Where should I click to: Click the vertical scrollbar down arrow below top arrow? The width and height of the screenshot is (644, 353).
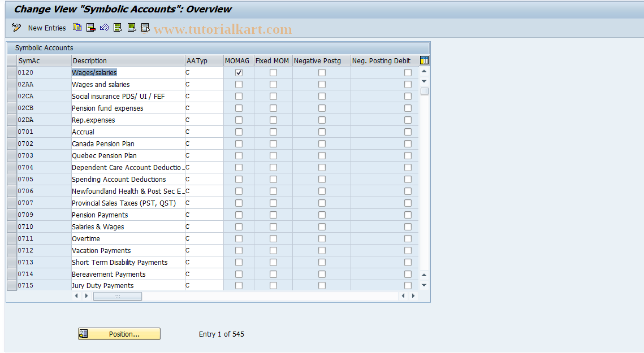[x=424, y=81]
